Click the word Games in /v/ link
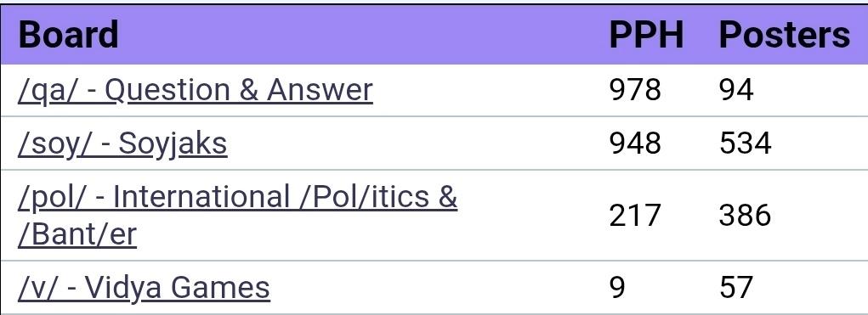The width and height of the screenshot is (868, 315). point(220,287)
